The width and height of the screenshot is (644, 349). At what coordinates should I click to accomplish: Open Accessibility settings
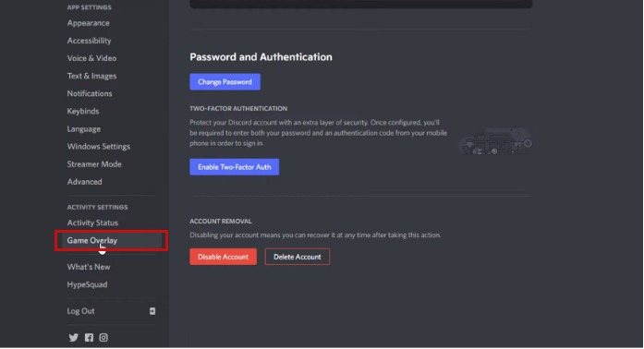(89, 41)
